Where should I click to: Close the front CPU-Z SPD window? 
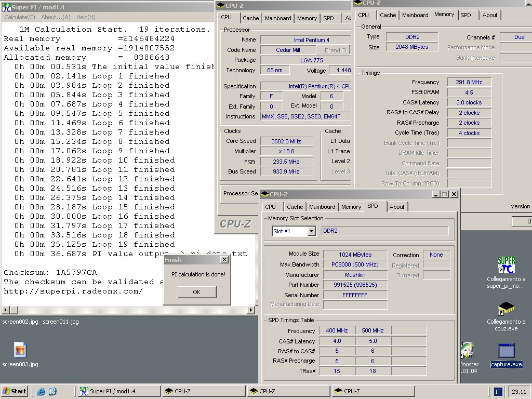[x=454, y=194]
